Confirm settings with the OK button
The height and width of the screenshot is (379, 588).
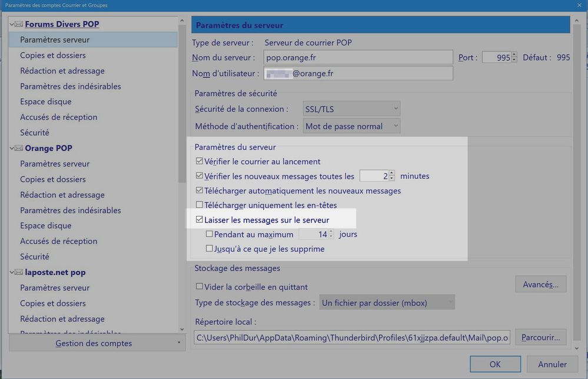point(495,364)
